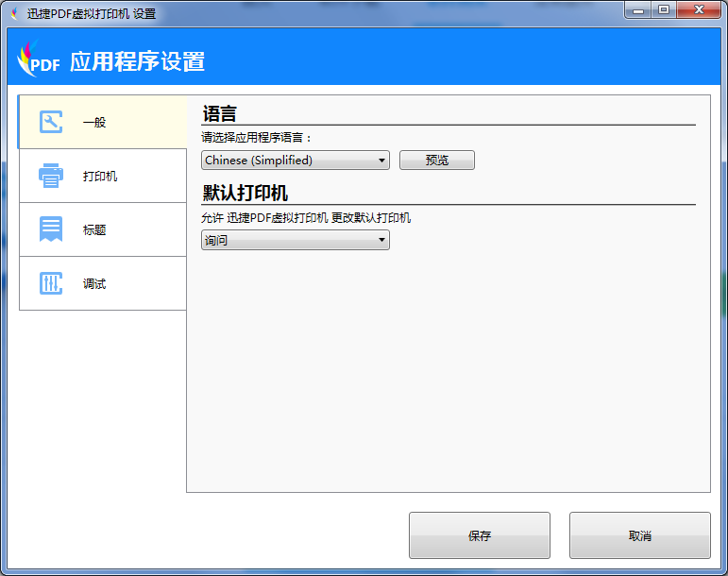This screenshot has width=728, height=576.
Task: Minimize the settings window
Action: (638, 10)
